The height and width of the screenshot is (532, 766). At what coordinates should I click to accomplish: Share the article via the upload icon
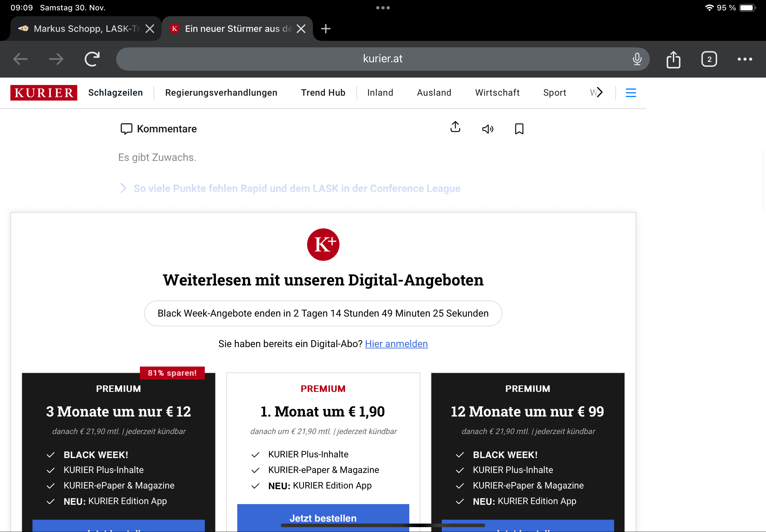point(455,127)
